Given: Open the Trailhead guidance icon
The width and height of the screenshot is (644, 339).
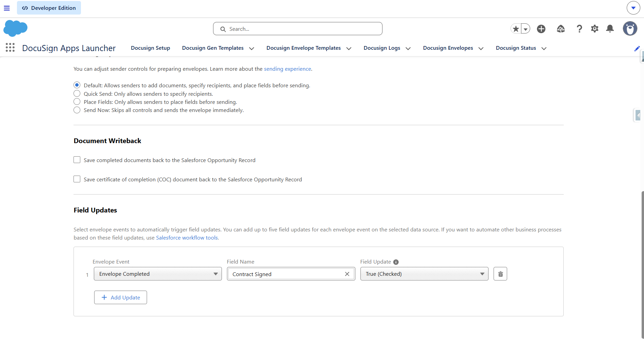Looking at the screenshot, I should pos(561,29).
